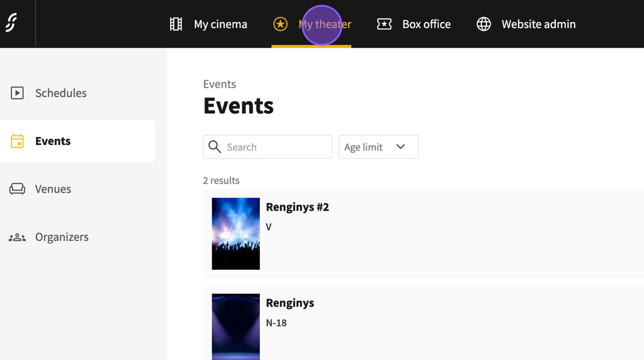
Task: Click the sofa icon for Venues
Action: click(x=17, y=189)
